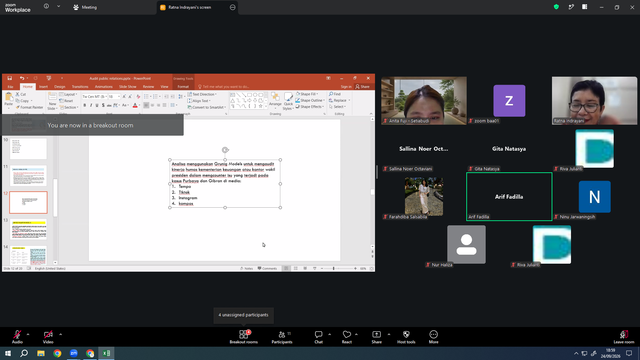640x360 pixels.
Task: Click the view layout icon in title bar
Action: [x=585, y=7]
